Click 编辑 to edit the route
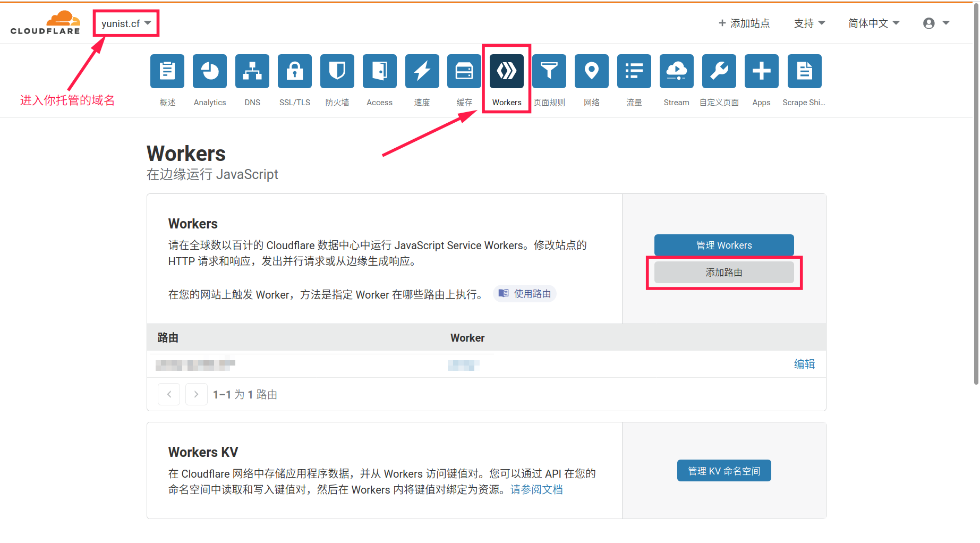Image resolution: width=980 pixels, height=543 pixels. point(804,364)
